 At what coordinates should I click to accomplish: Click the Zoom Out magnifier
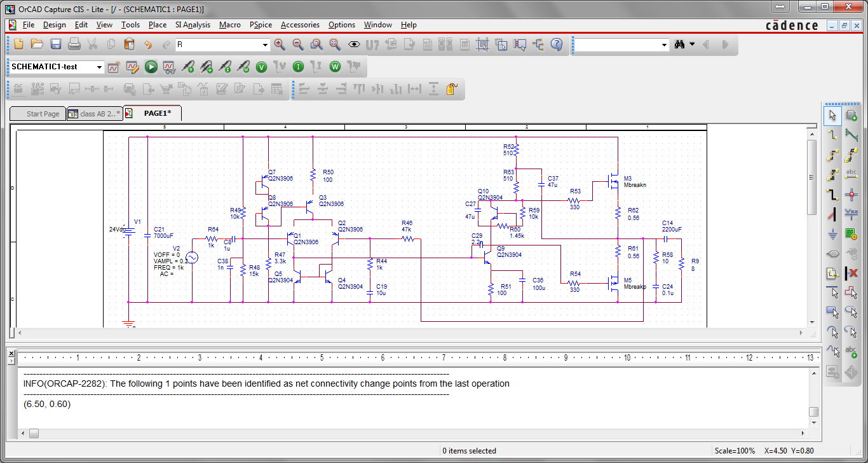pyautogui.click(x=298, y=45)
